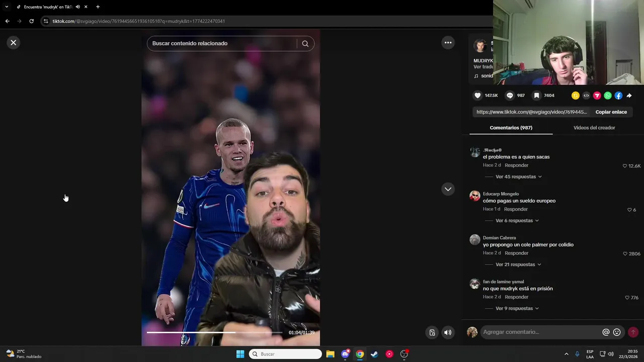Switch to Comentarios (987) tab

511,128
